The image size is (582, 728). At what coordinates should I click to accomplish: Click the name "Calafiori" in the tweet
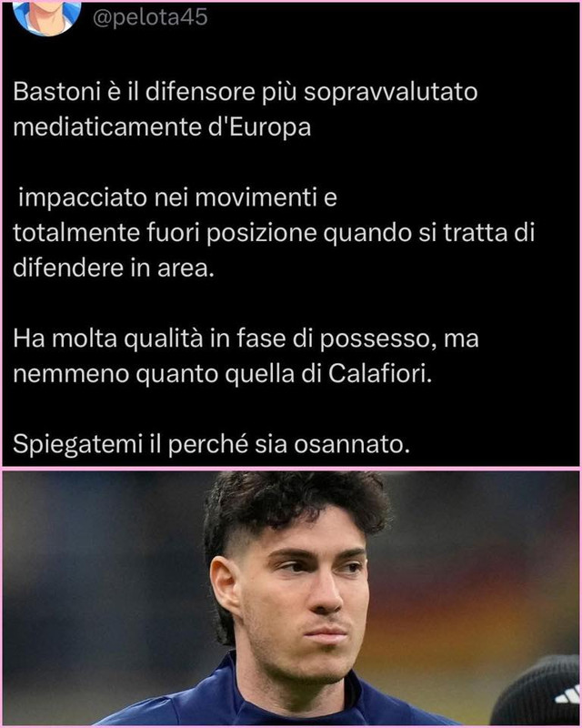(379, 374)
